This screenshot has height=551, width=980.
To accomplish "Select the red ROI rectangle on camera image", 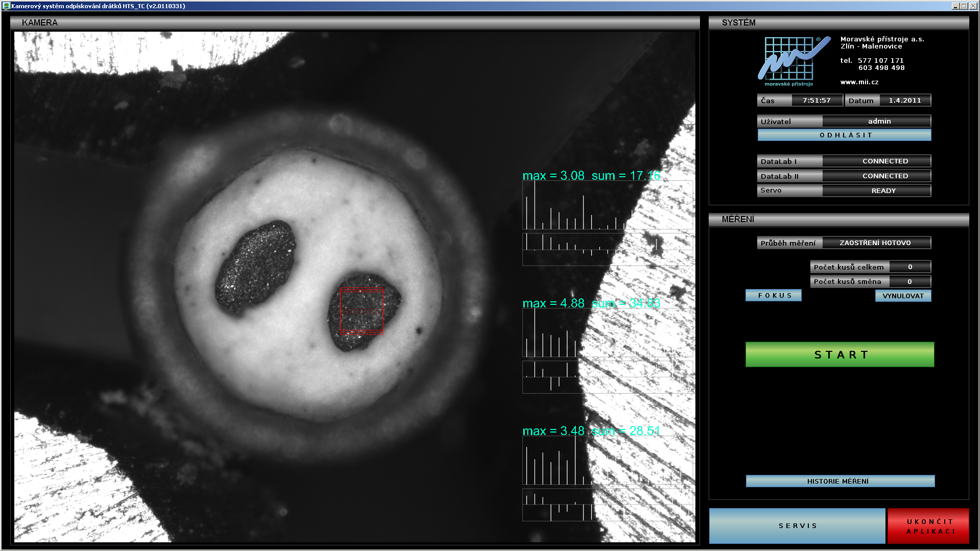I will tap(361, 310).
